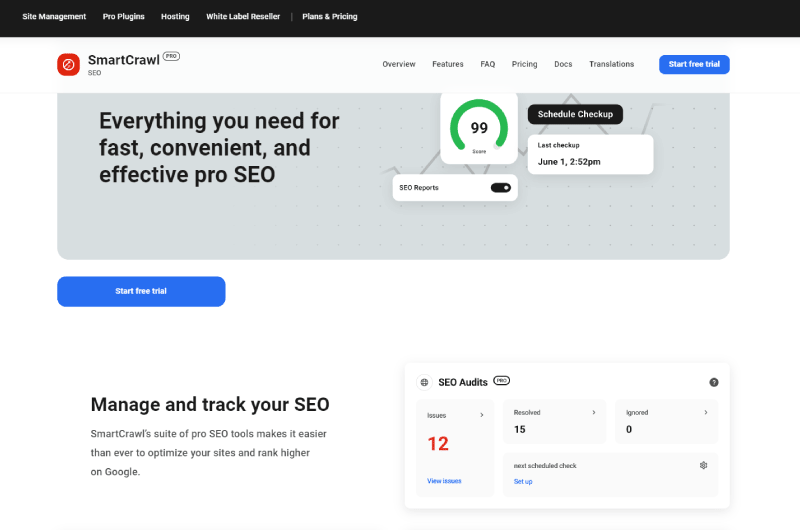Click the PRO badge next to SEO Audits
The image size is (800, 530).
pyautogui.click(x=502, y=381)
